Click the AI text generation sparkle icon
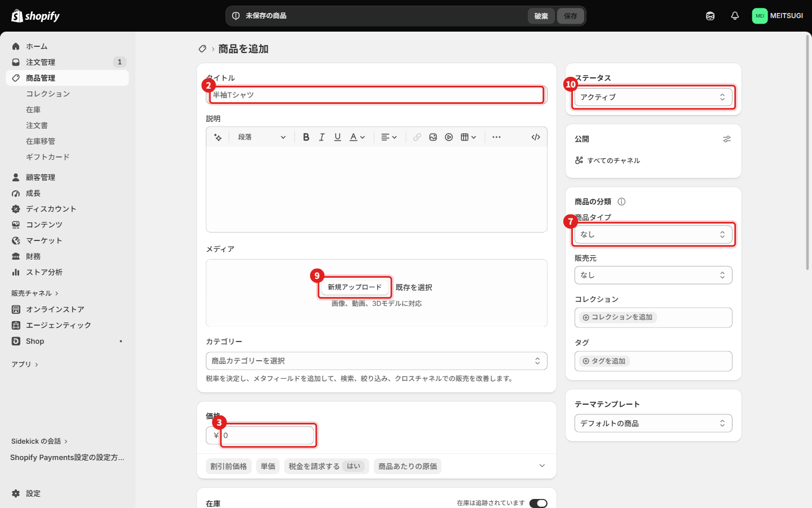Viewport: 812px width, 508px height. (x=218, y=137)
